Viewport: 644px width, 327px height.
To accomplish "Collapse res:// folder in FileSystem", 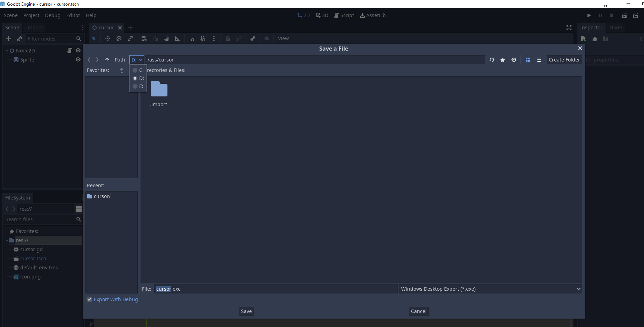I will point(7,240).
